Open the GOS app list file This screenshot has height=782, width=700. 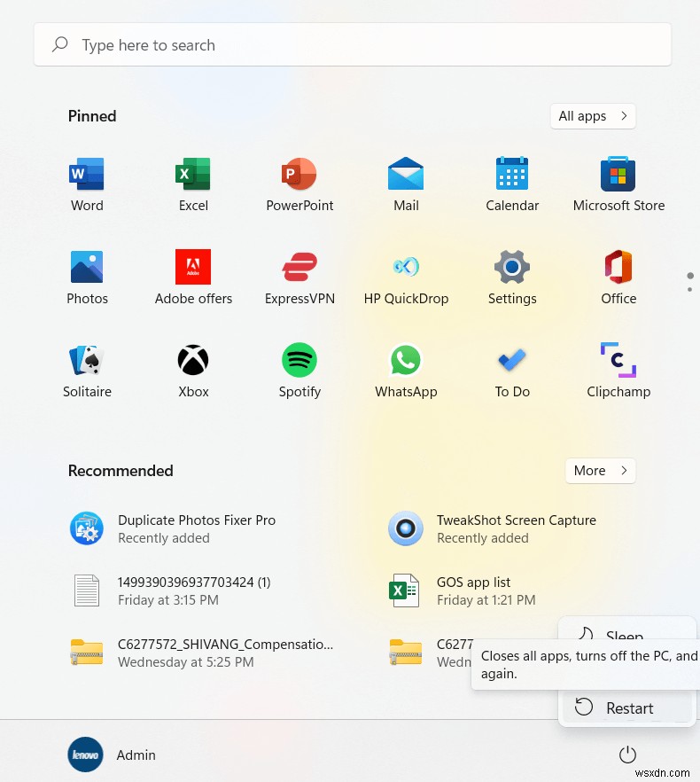pyautogui.click(x=473, y=590)
